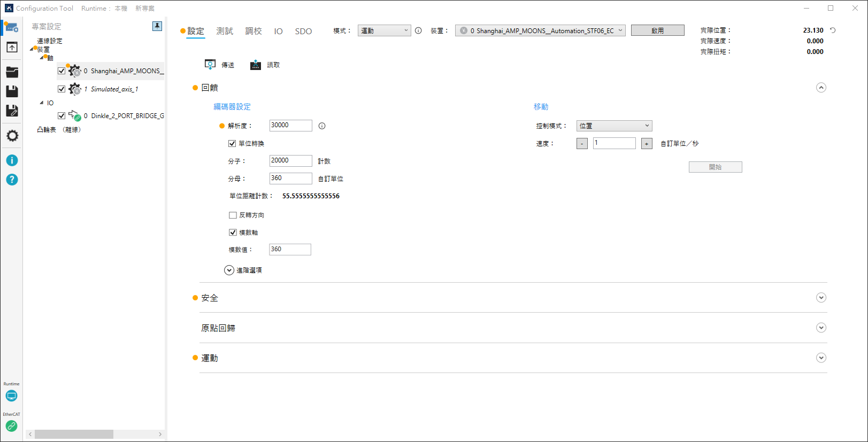Screen dimensions: 868x442
Task: Toggle the 單位轉換 checkbox
Action: pyautogui.click(x=232, y=143)
